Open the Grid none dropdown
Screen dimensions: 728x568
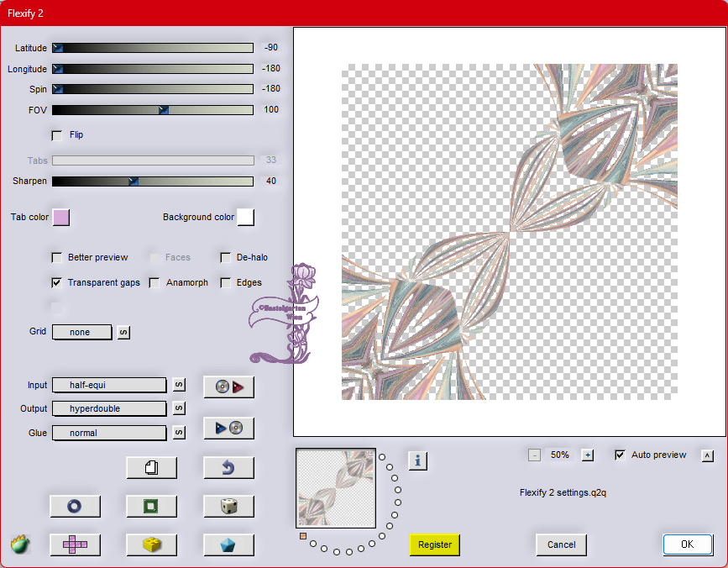(81, 332)
